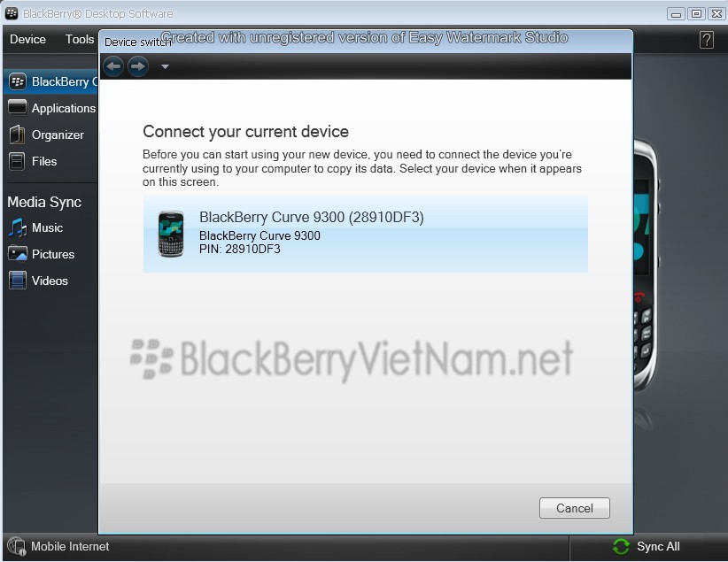Click the BlackBerry Curve 9300 device thumbnail

pyautogui.click(x=171, y=234)
